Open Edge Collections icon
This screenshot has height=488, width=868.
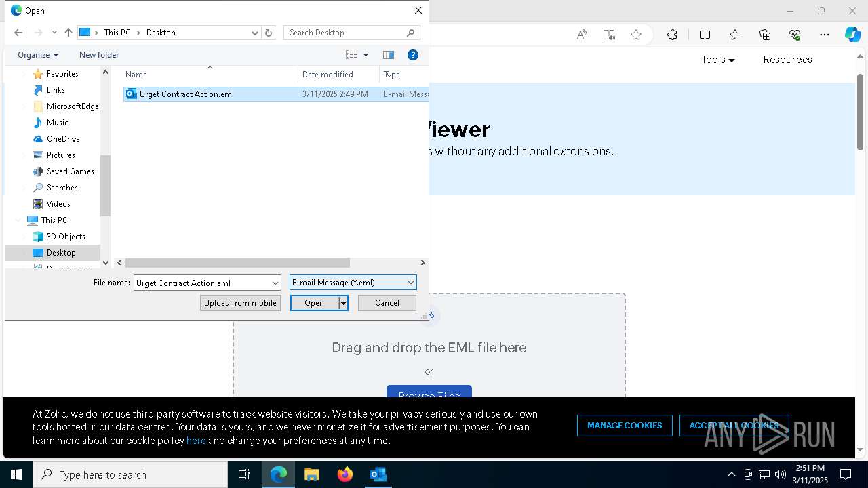pos(765,35)
